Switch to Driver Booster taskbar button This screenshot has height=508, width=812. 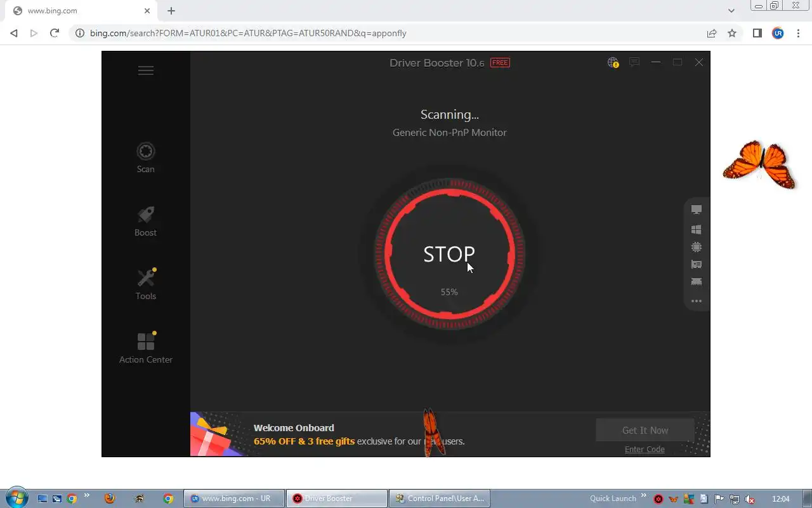click(336, 498)
